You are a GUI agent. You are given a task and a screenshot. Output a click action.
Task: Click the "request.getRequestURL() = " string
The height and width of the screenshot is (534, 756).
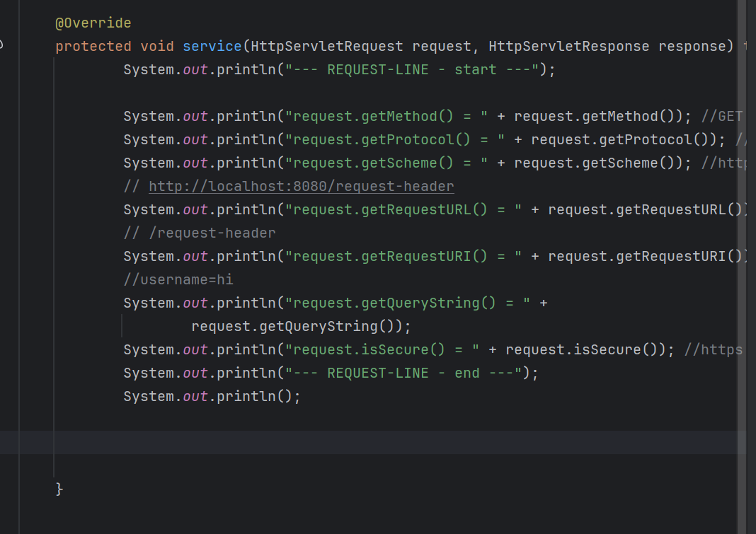[403, 209]
